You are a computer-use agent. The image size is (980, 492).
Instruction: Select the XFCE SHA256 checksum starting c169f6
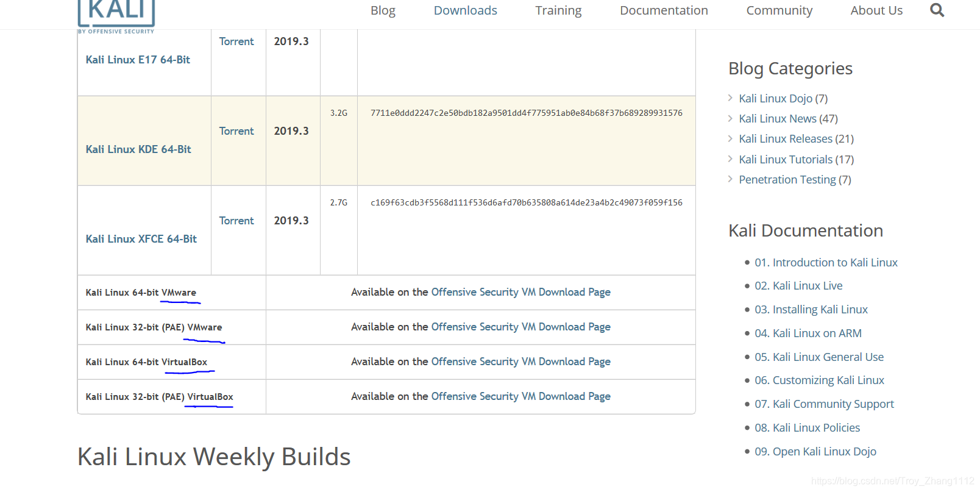point(527,202)
